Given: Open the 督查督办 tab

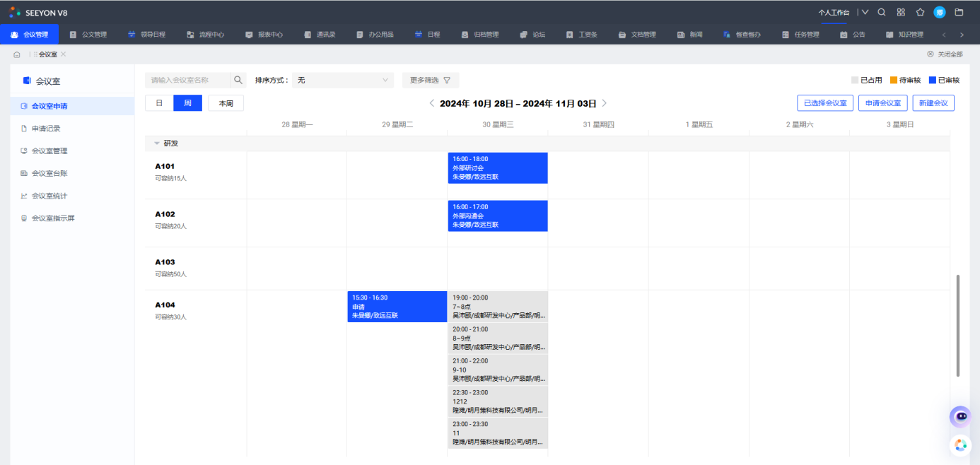Looking at the screenshot, I should pyautogui.click(x=742, y=35).
